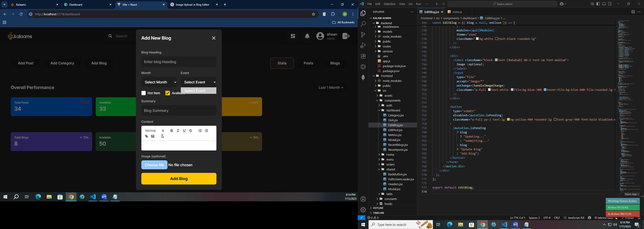Open the Select Event dropdown
Screen dimensions: 644x229
[199, 82]
